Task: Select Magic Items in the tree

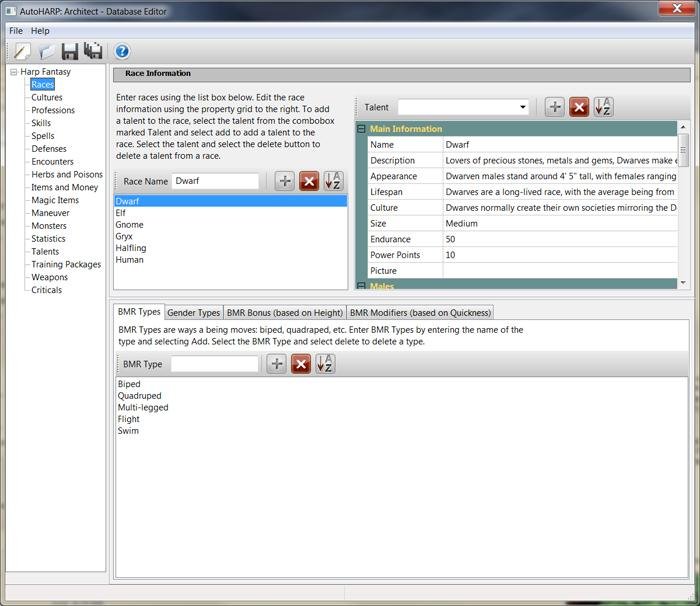Action: click(55, 200)
